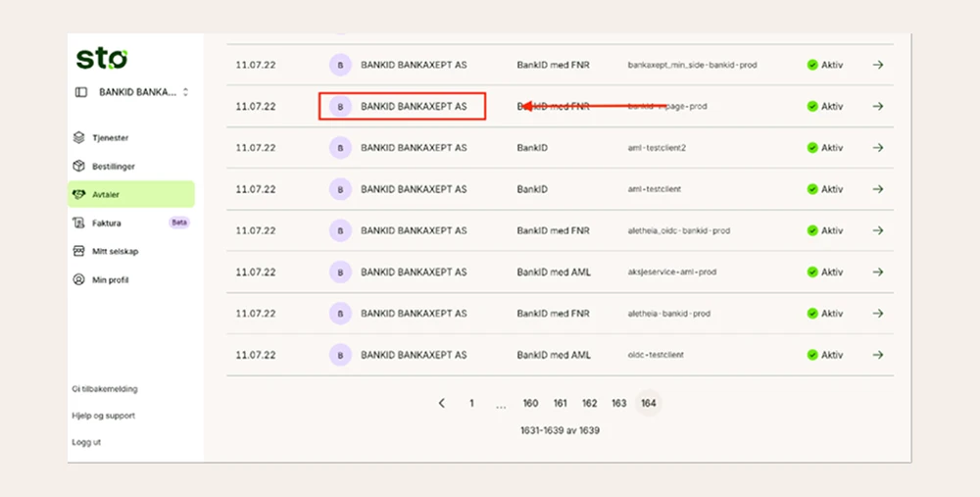Open arrow for oidc-testclient agreement
This screenshot has height=497, width=980.
878,355
